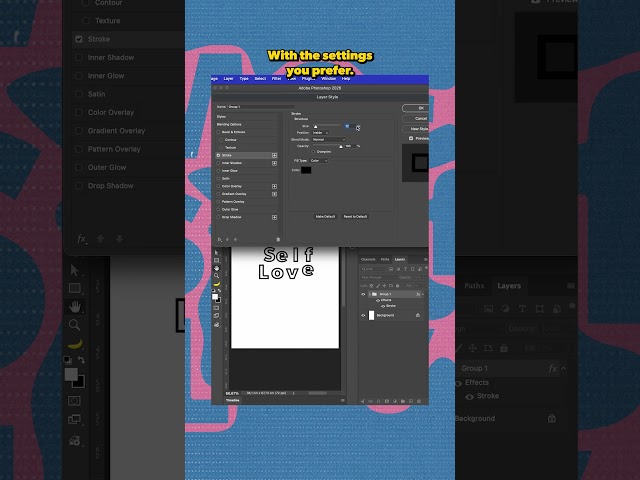Uncheck the Stroke effect checkbox
640x480 pixels.
[218, 156]
